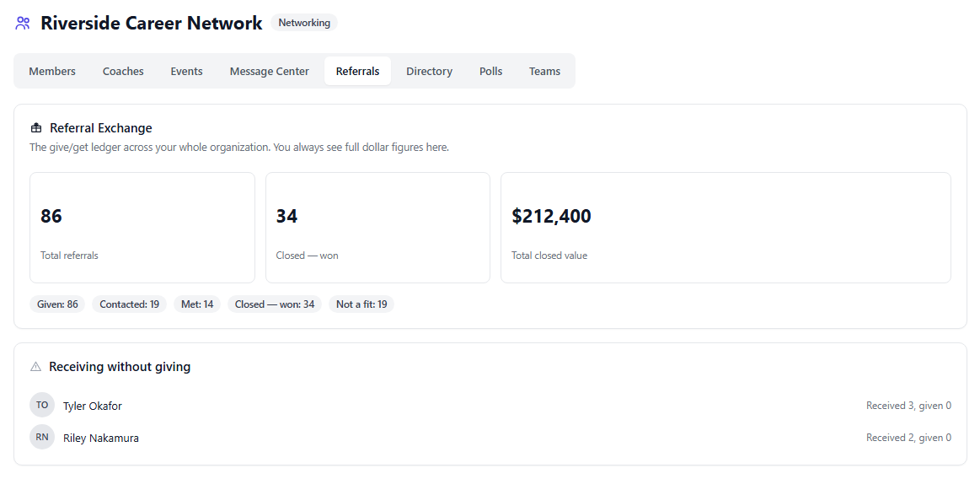Screen dimensions: 980x479
Task: Select the Referrals tab
Action: (357, 72)
